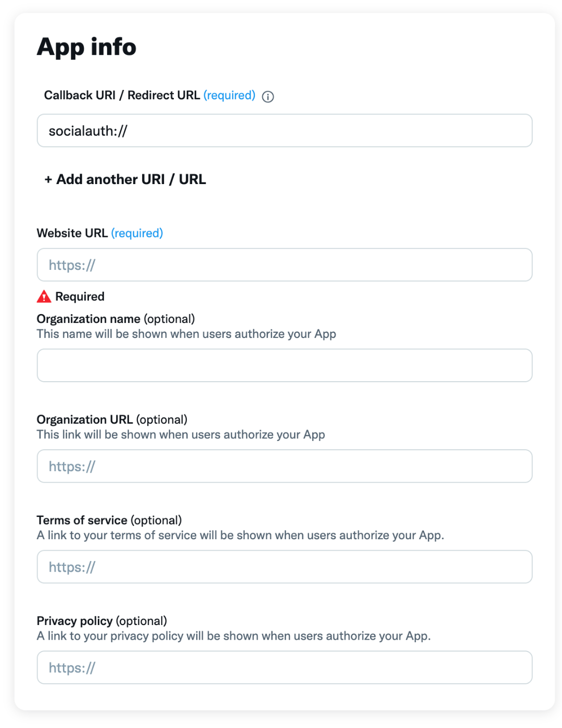The image size is (562, 728).
Task: Click Add another URI / URL
Action: 125,179
